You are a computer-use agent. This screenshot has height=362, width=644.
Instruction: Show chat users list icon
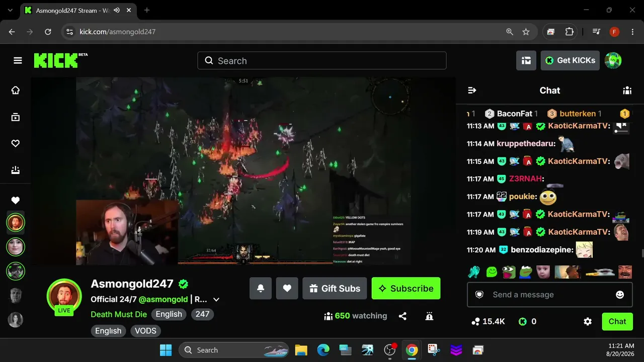click(627, 90)
